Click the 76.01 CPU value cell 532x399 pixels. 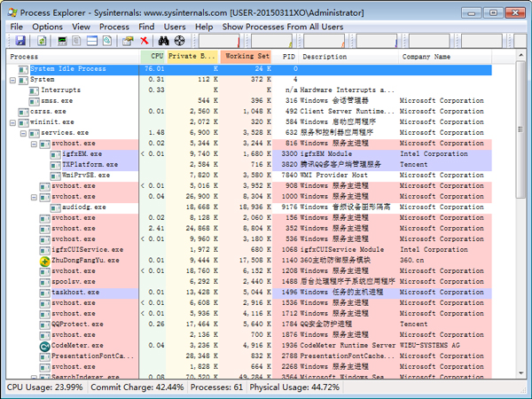[154, 69]
